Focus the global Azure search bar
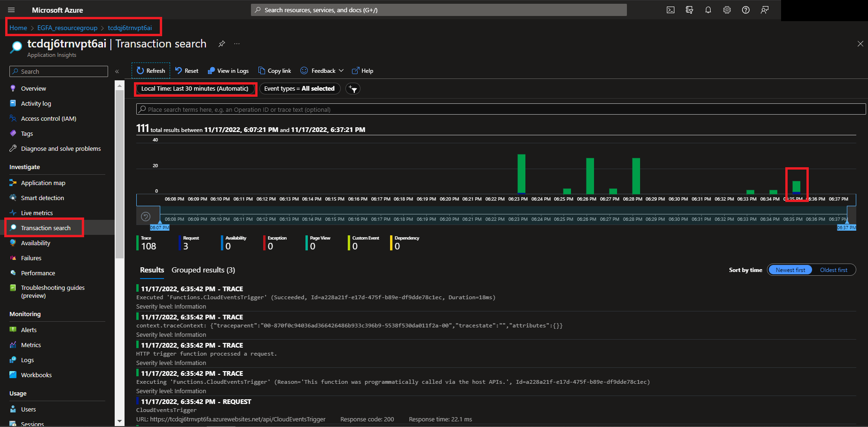 pyautogui.click(x=439, y=10)
